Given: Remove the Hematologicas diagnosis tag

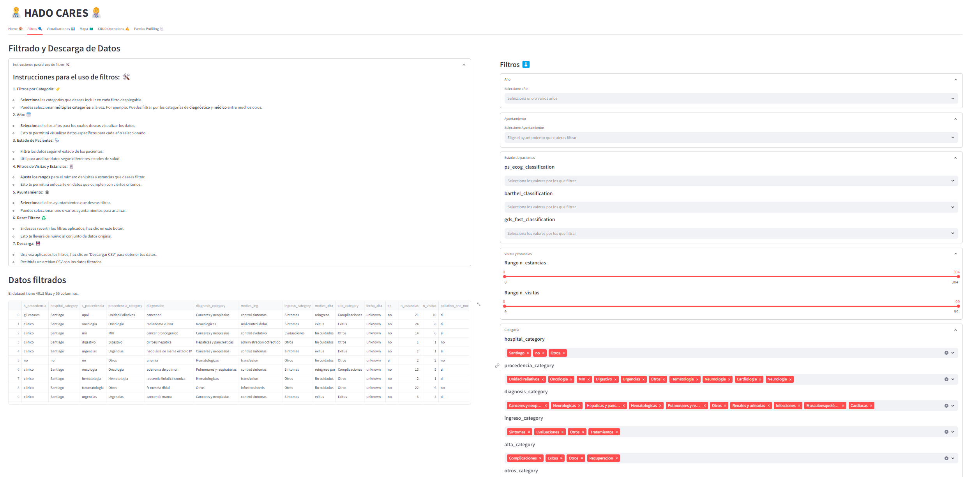Looking at the screenshot, I should [660, 406].
